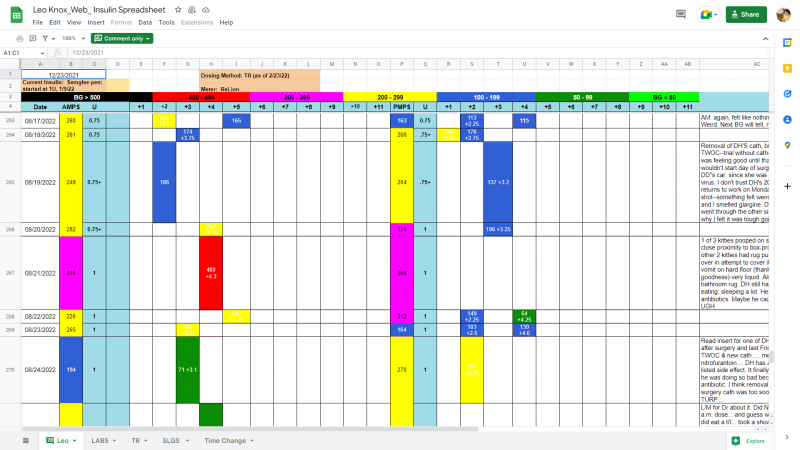
Task: Open Contacts side panel
Action: tap(788, 120)
